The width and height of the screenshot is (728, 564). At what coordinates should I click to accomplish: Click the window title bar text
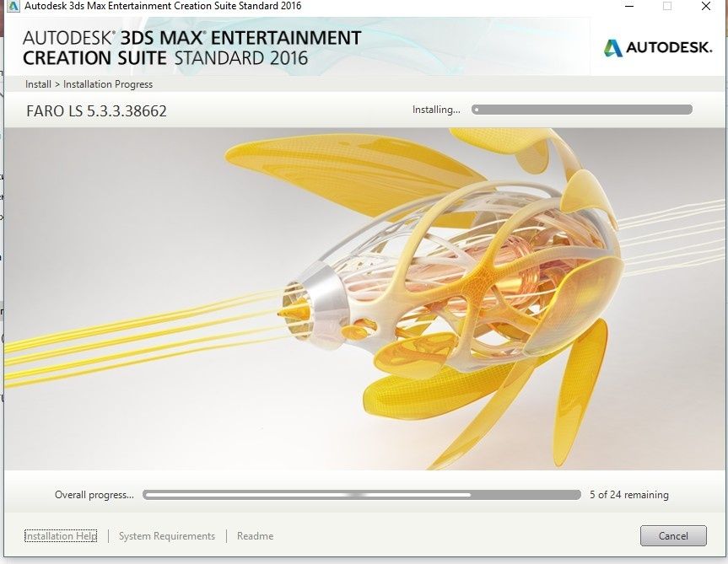pyautogui.click(x=163, y=6)
